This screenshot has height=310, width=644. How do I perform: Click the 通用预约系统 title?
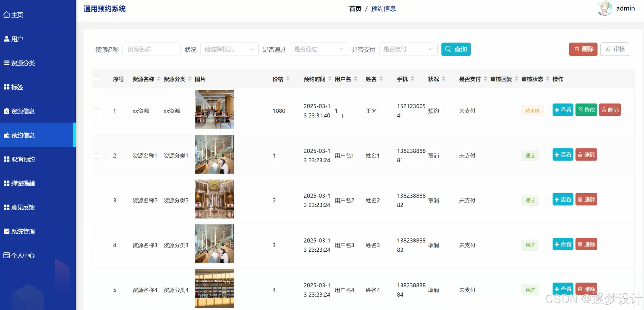[104, 9]
